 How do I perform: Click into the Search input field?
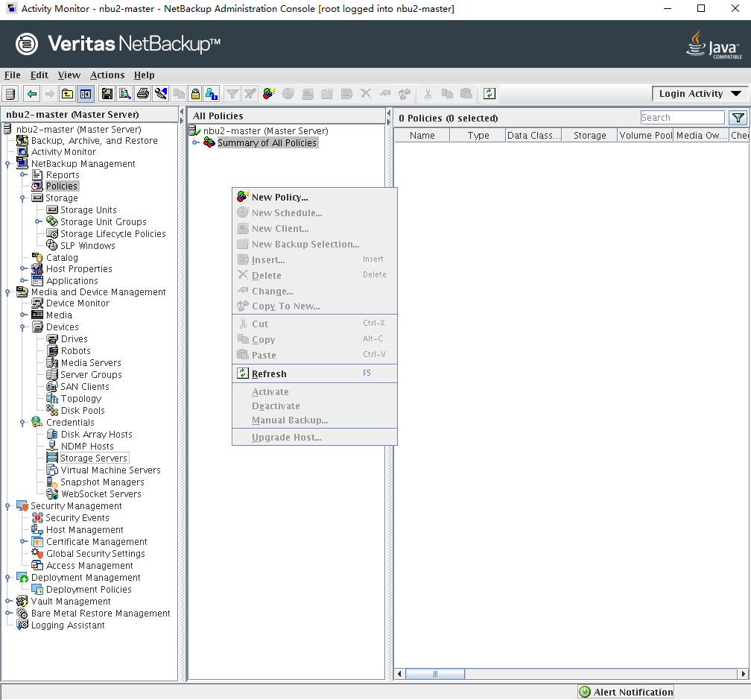coord(682,118)
